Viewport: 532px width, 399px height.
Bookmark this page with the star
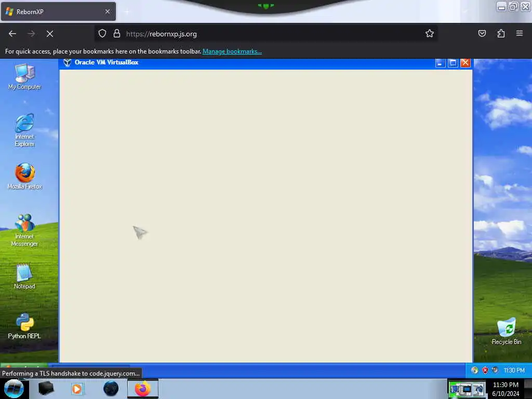(x=430, y=33)
